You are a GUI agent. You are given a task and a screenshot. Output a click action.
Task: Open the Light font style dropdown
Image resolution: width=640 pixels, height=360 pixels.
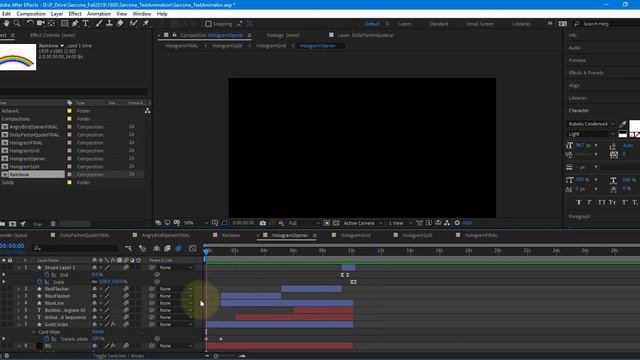tap(591, 134)
